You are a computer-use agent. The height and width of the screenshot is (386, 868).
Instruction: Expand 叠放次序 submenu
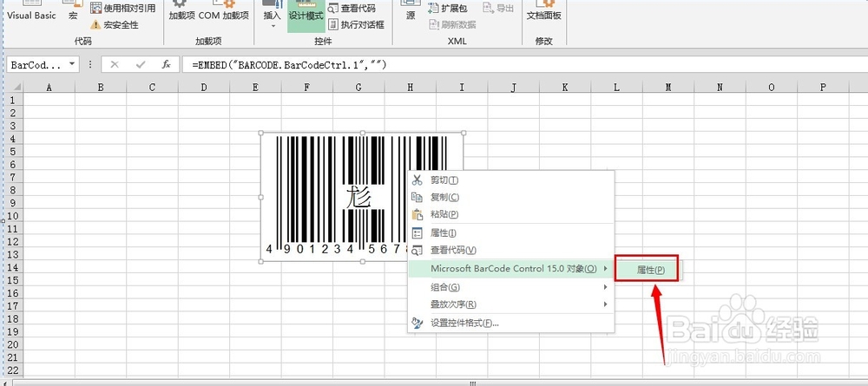coord(511,304)
